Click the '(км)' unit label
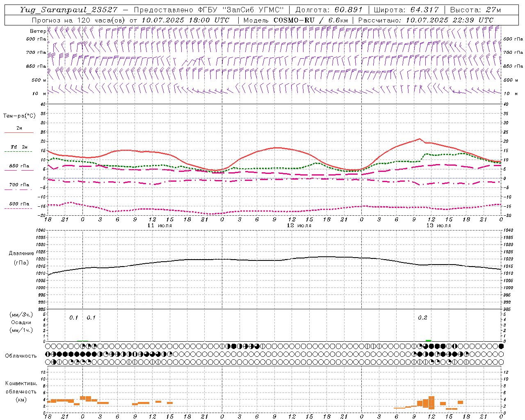The height and width of the screenshot is (420, 525). click(21, 399)
